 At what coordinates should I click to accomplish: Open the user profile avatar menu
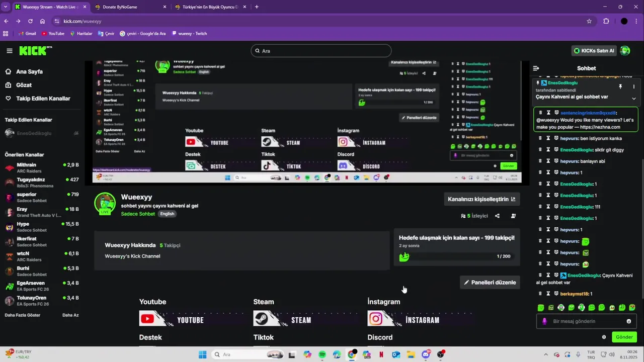point(625,51)
